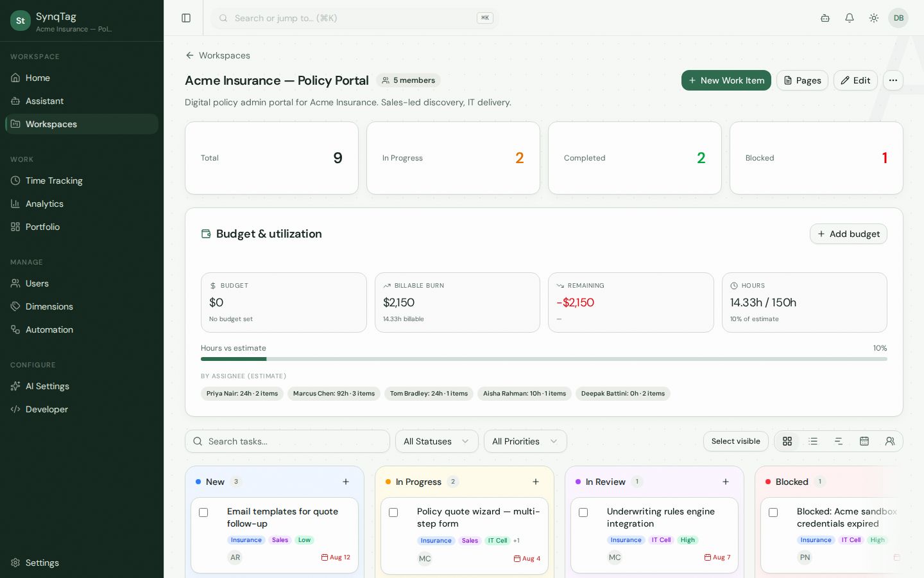Viewport: 924px width, 578px height.
Task: Open Home in the sidebar
Action: pos(81,78)
